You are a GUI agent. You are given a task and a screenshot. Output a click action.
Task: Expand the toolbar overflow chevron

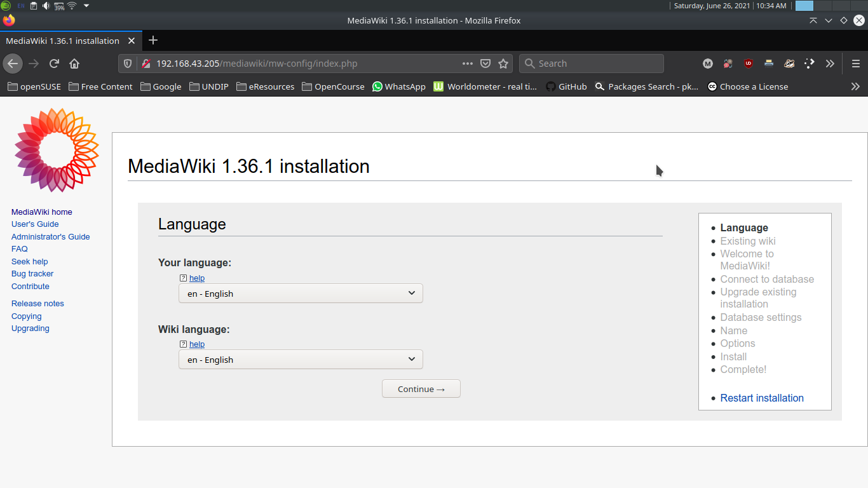[830, 64]
